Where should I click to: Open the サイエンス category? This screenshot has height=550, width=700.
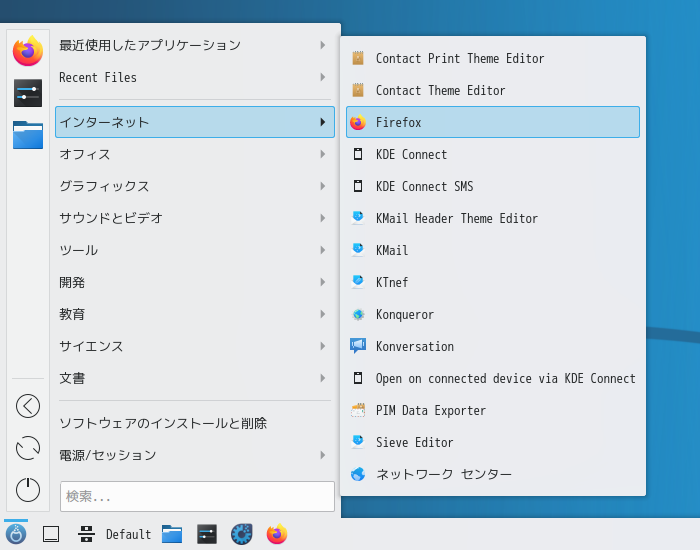[195, 346]
